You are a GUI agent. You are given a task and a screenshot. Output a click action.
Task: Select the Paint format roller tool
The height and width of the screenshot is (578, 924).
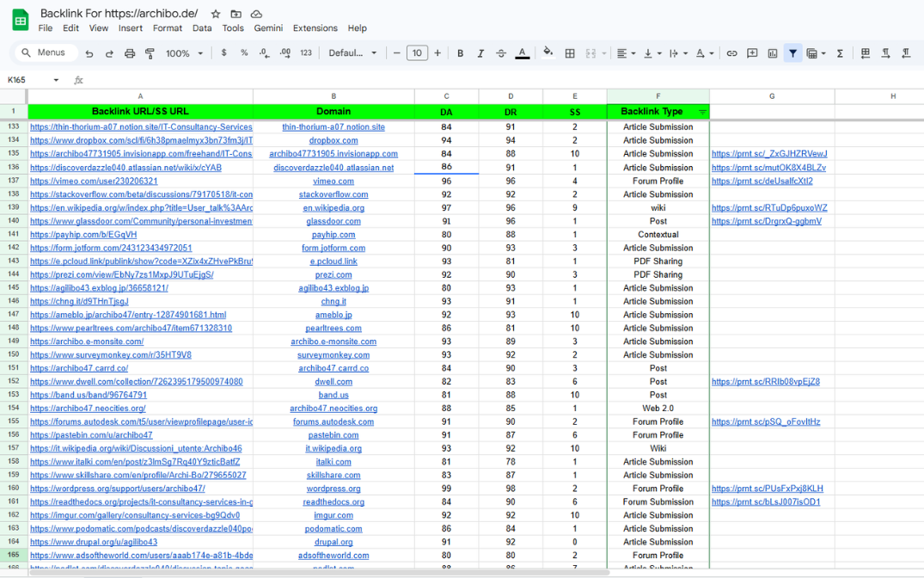(x=150, y=53)
